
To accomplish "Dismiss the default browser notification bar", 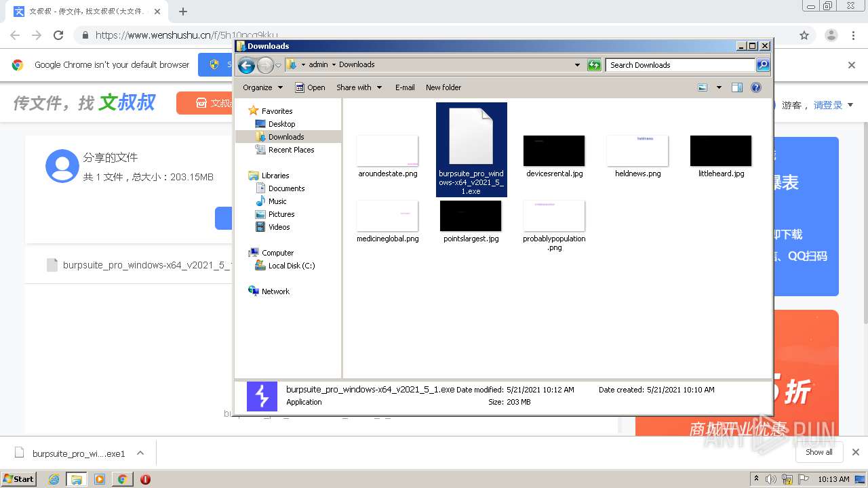I will pyautogui.click(x=852, y=65).
